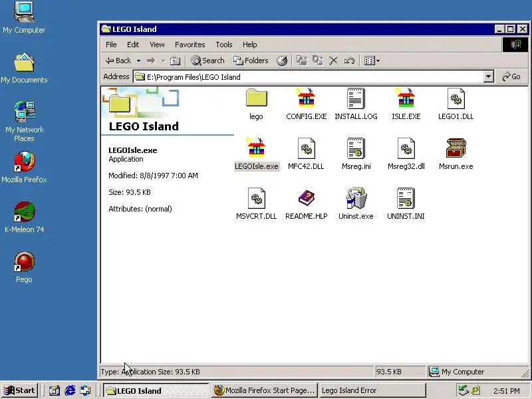Click the Forward arrow button

coord(151,61)
